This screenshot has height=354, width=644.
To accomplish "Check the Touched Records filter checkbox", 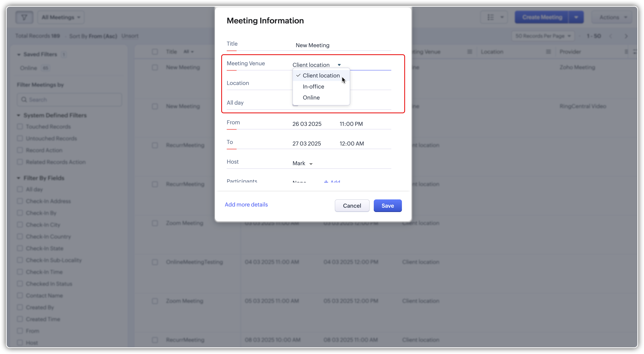I will tap(20, 127).
